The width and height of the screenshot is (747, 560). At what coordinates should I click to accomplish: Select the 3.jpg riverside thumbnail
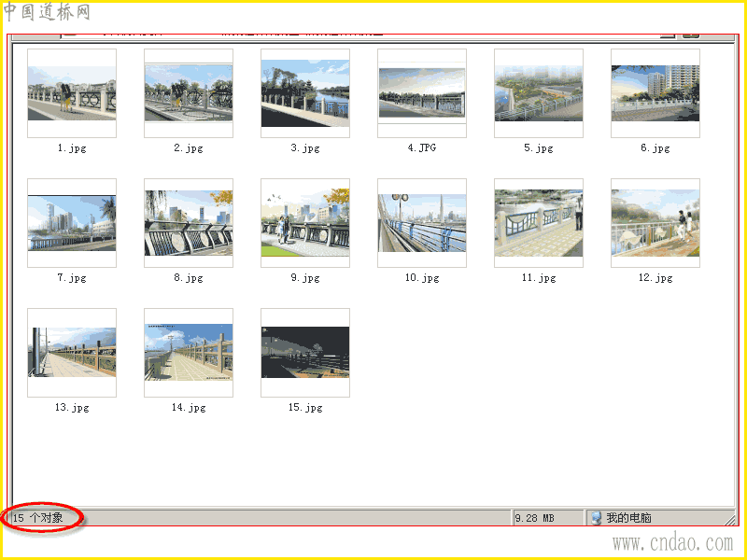click(x=305, y=93)
